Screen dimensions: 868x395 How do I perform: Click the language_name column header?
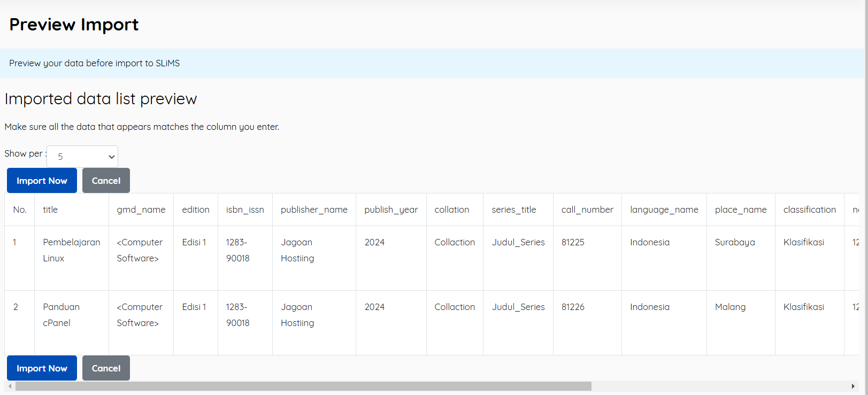tap(664, 210)
